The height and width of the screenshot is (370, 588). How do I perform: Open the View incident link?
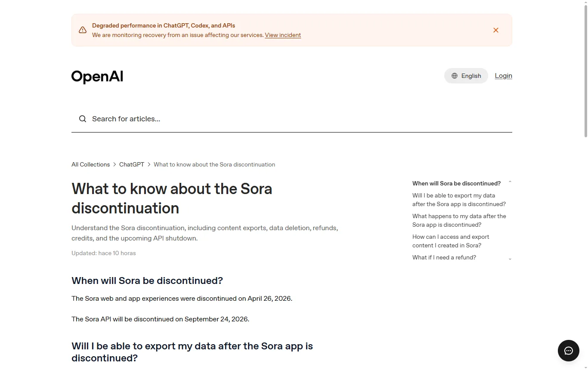283,35
